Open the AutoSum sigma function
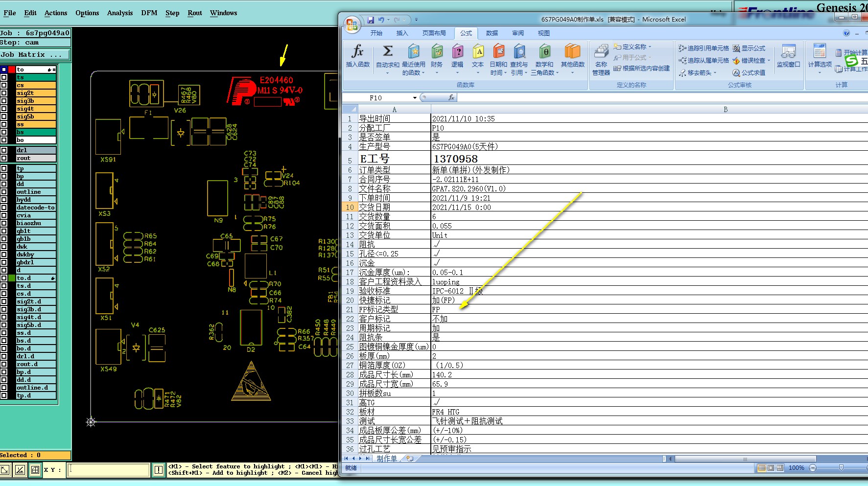868x486 pixels. pyautogui.click(x=387, y=51)
